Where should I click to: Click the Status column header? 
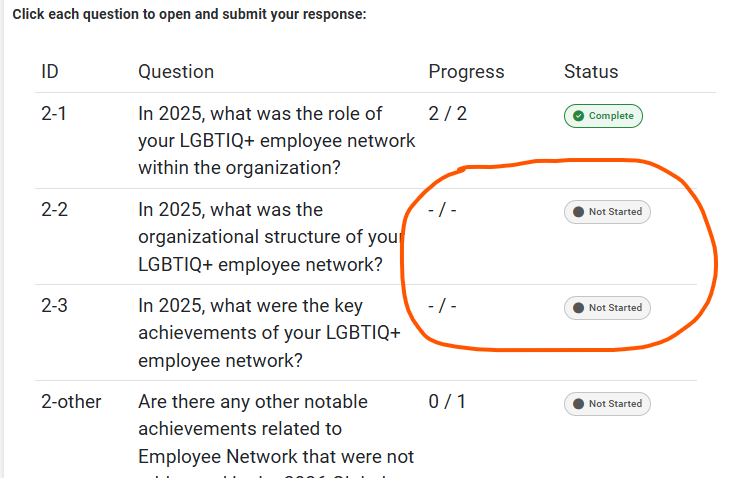click(591, 72)
